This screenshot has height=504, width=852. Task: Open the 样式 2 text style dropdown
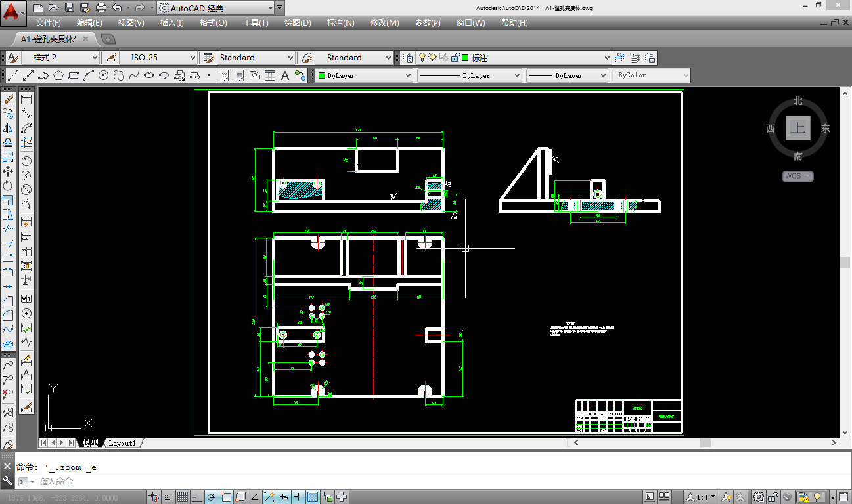60,58
